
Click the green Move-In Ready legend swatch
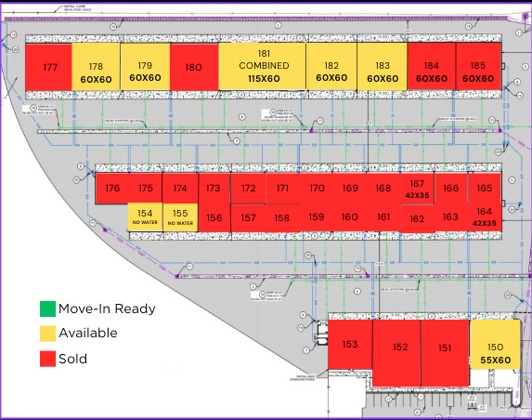[48, 309]
